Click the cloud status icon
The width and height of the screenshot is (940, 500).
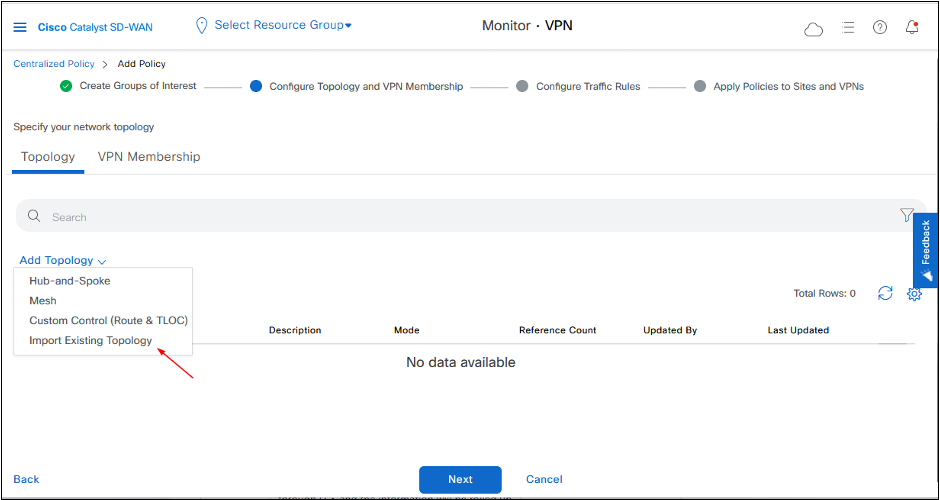click(813, 28)
